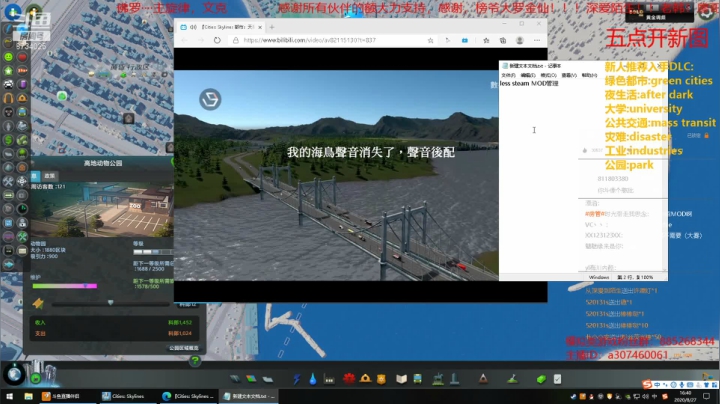Click the 'less steam MOD管理' text line

pyautogui.click(x=529, y=84)
